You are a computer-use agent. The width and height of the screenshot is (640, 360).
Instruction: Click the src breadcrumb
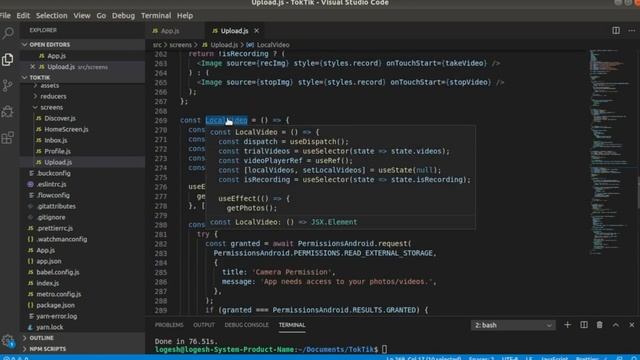click(x=157, y=45)
